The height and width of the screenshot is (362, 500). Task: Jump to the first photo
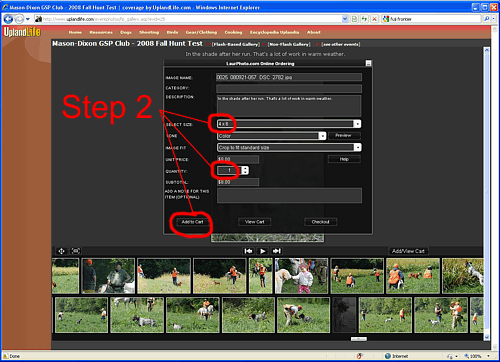coord(248,251)
